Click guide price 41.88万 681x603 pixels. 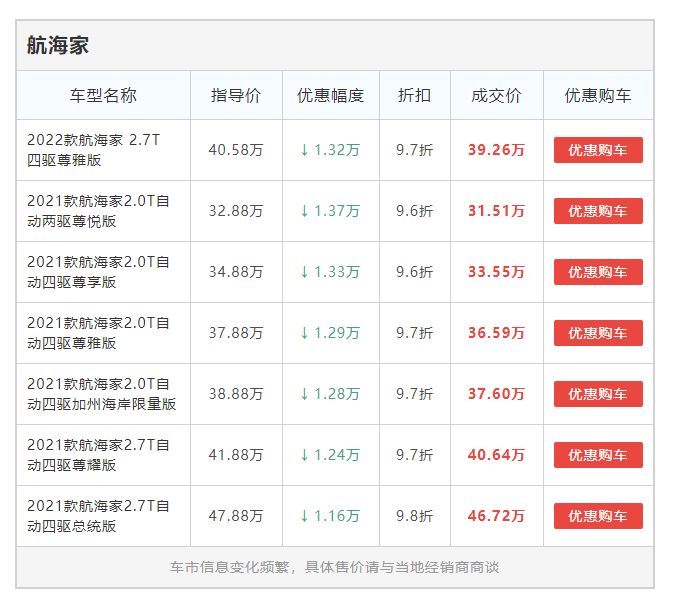tap(236, 455)
